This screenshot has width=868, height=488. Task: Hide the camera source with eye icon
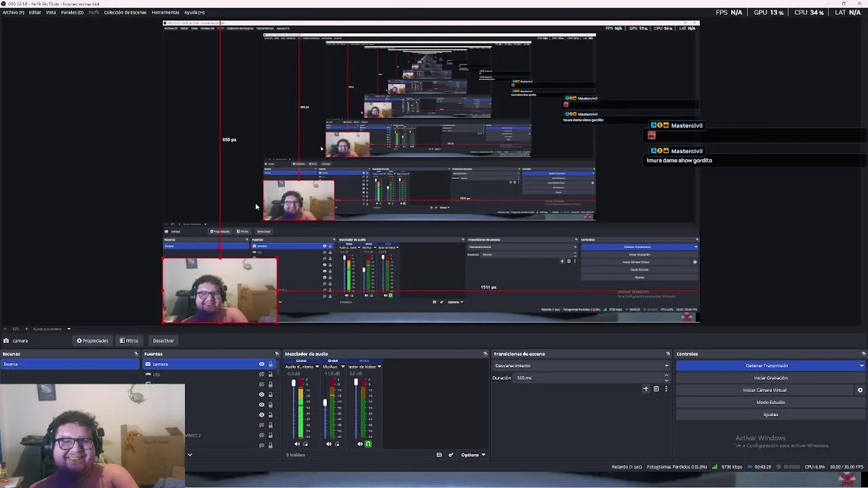pyautogui.click(x=262, y=365)
